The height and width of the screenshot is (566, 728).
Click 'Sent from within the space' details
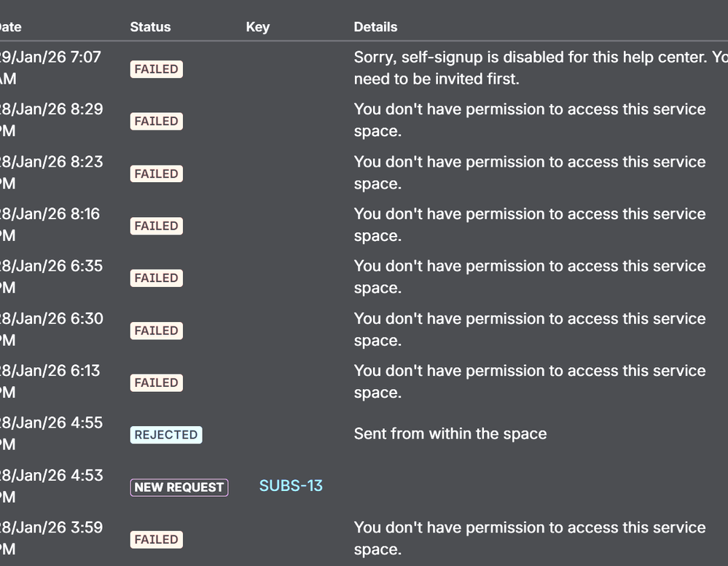(x=450, y=434)
